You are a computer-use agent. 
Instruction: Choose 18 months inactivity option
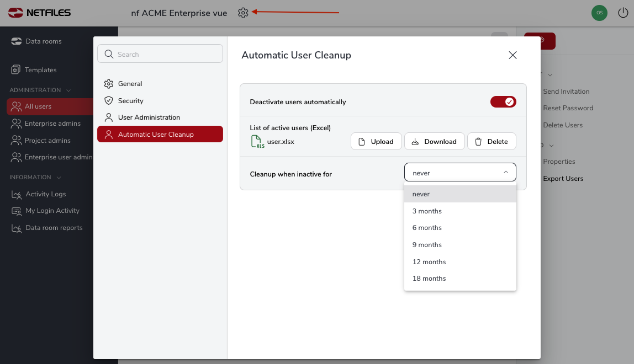click(x=429, y=279)
